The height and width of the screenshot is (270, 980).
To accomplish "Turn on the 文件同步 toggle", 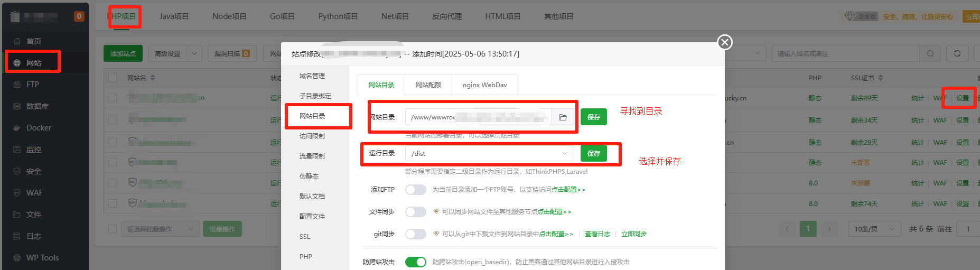I will (x=415, y=212).
